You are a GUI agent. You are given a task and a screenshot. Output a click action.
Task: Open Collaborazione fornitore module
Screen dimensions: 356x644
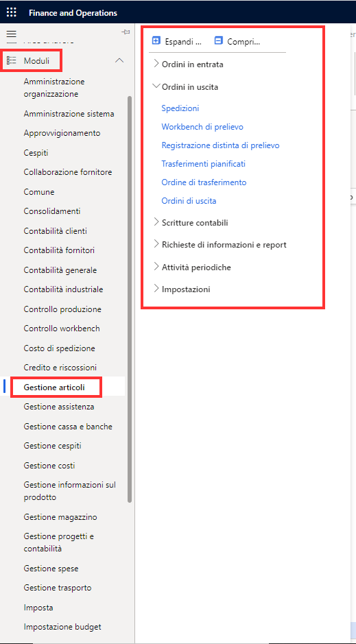tap(68, 171)
